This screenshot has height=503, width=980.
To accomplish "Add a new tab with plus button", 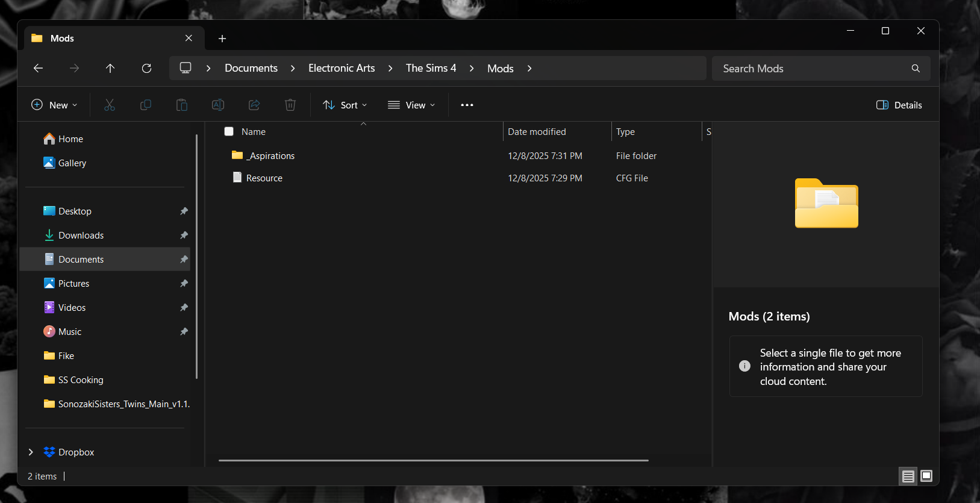I will point(222,39).
